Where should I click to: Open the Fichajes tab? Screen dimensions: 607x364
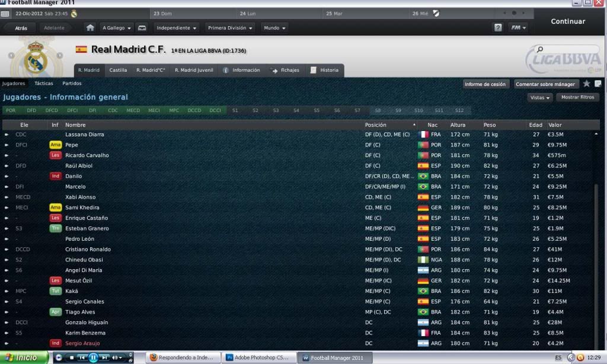[286, 70]
